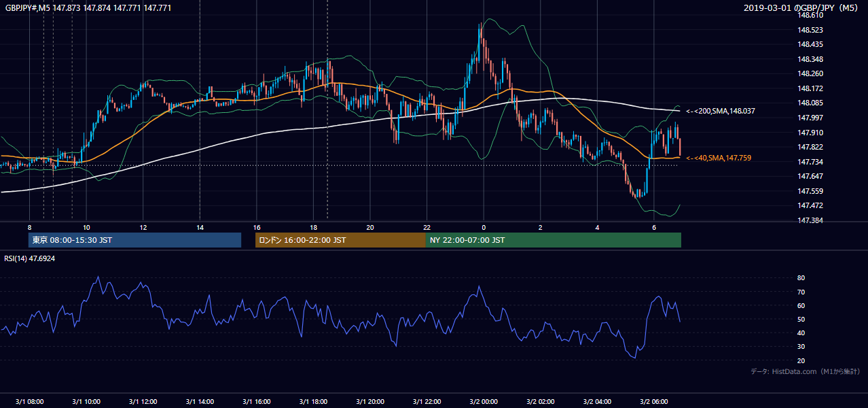Select the 3/2 04:00 date label
This screenshot has height=408, width=868.
click(x=597, y=402)
